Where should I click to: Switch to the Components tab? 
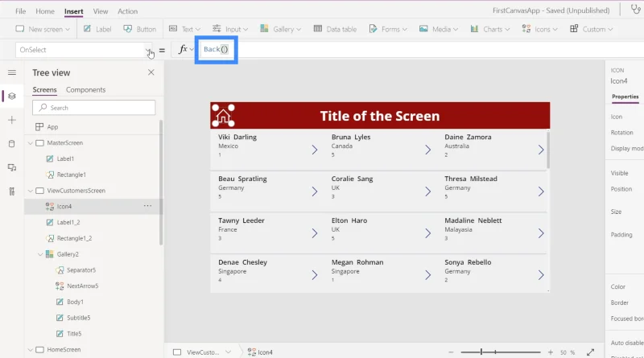point(86,89)
